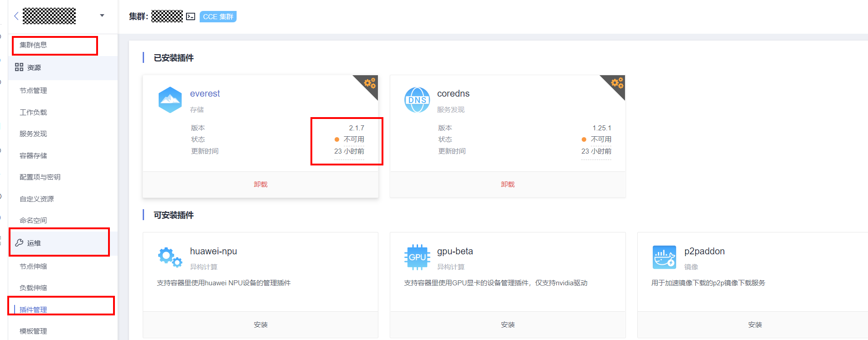Open 自定义资源
The width and height of the screenshot is (868, 340).
pos(36,199)
